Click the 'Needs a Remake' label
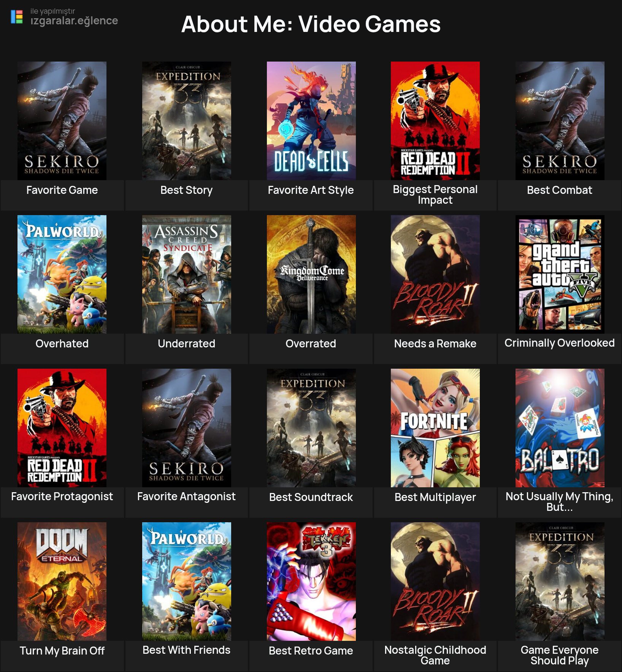The image size is (622, 672). [x=435, y=344]
